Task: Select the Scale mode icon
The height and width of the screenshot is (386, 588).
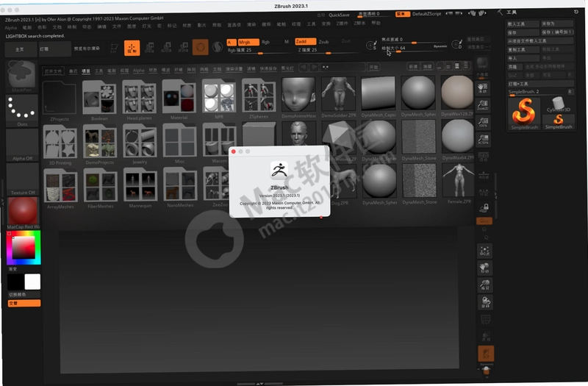Action: click(x=167, y=48)
